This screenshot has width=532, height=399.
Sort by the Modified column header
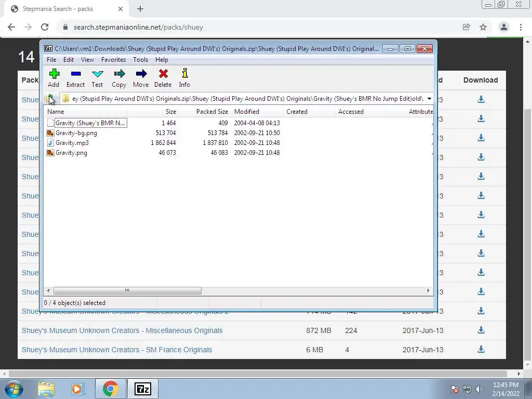[257, 112]
